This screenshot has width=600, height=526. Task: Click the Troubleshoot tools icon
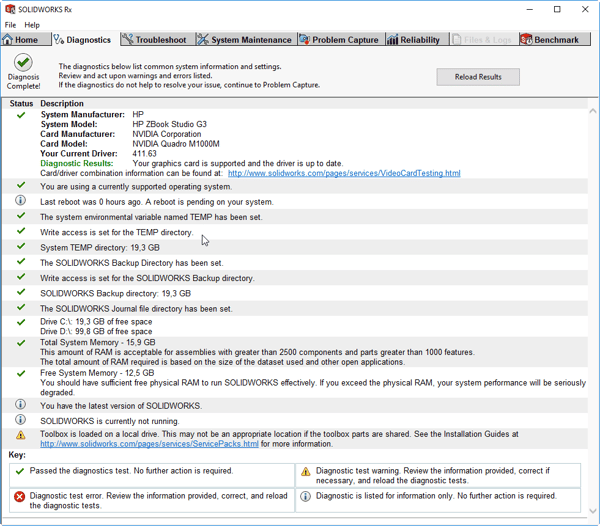127,39
